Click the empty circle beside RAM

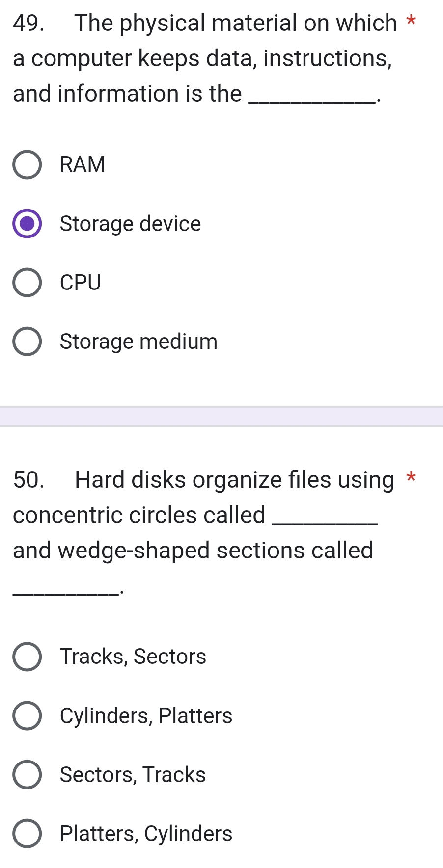[x=28, y=164]
